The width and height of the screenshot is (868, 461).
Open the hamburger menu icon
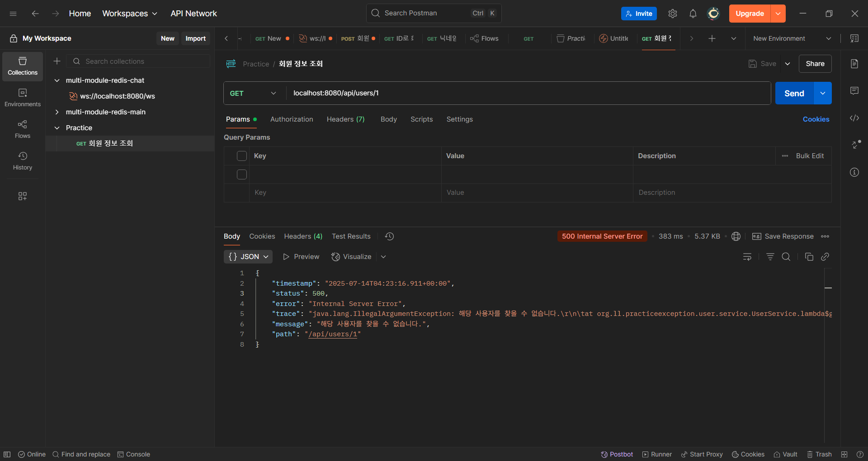[x=13, y=14]
